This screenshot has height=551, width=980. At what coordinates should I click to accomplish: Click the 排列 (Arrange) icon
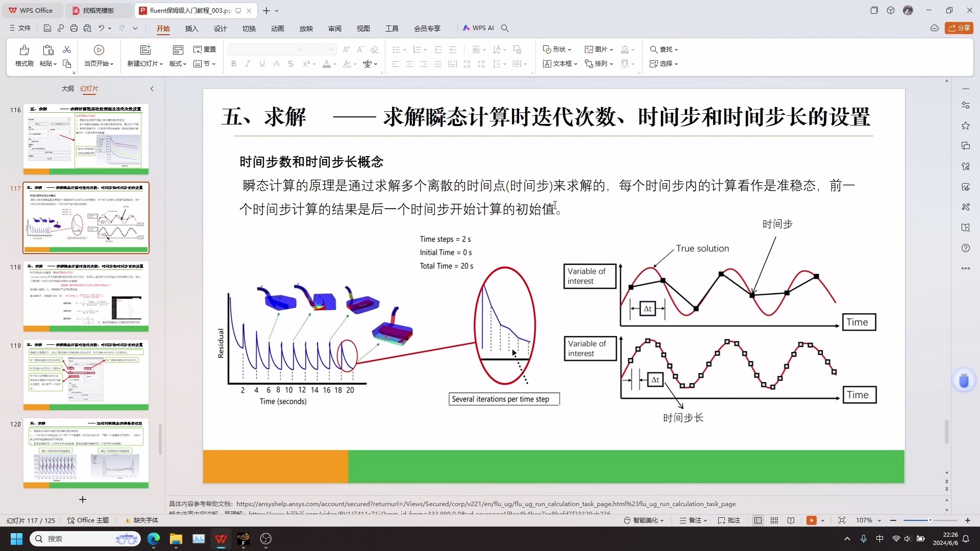click(x=598, y=64)
